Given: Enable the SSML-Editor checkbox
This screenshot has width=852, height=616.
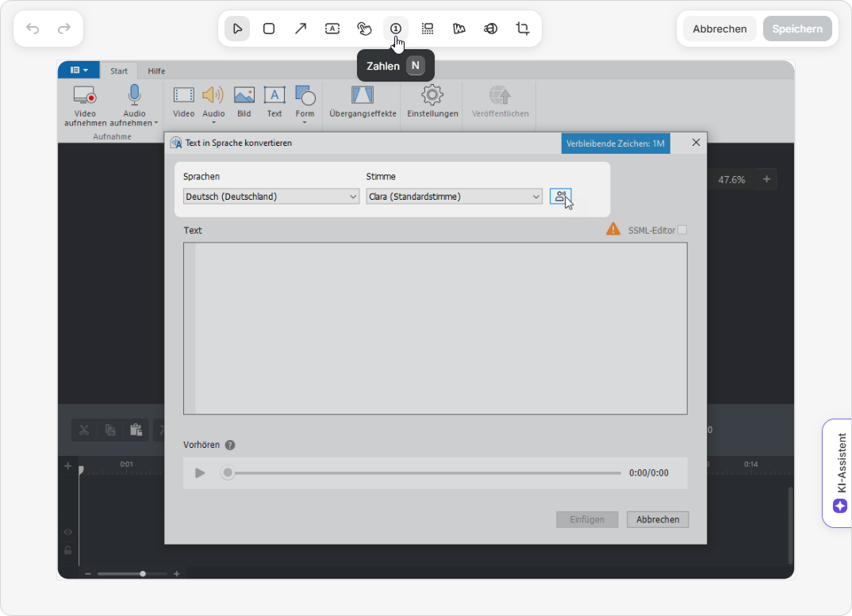Looking at the screenshot, I should (682, 230).
